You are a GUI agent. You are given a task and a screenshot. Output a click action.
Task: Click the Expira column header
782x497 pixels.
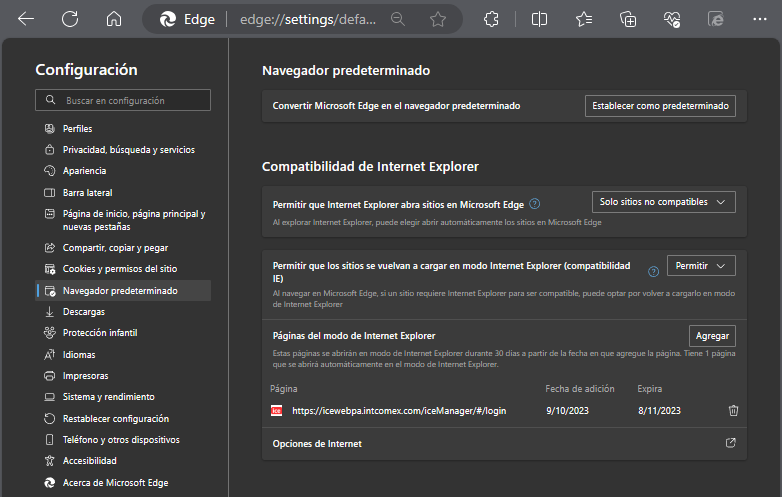click(x=649, y=389)
